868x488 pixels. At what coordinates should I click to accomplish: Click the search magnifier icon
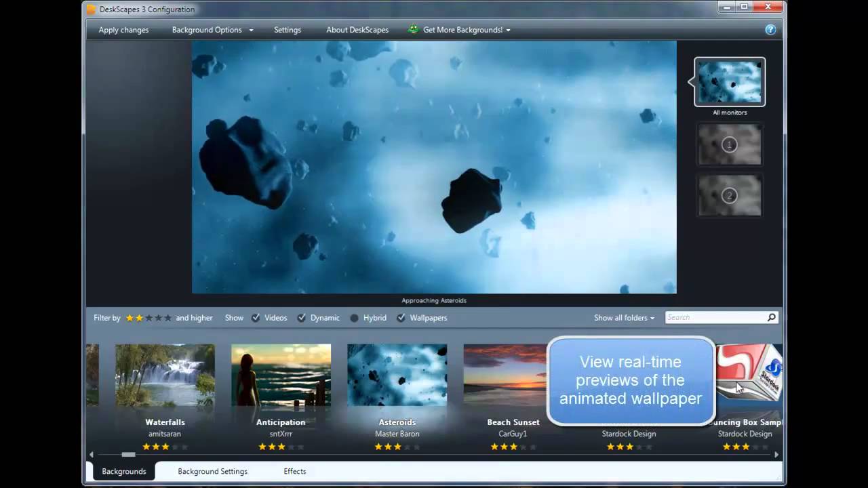(x=772, y=317)
